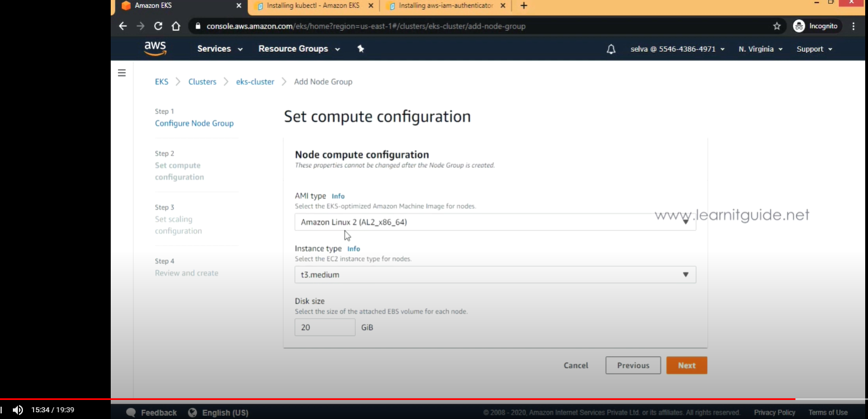Open the N. Virginia region selector
Image resolution: width=868 pixels, height=419 pixels.
[761, 49]
